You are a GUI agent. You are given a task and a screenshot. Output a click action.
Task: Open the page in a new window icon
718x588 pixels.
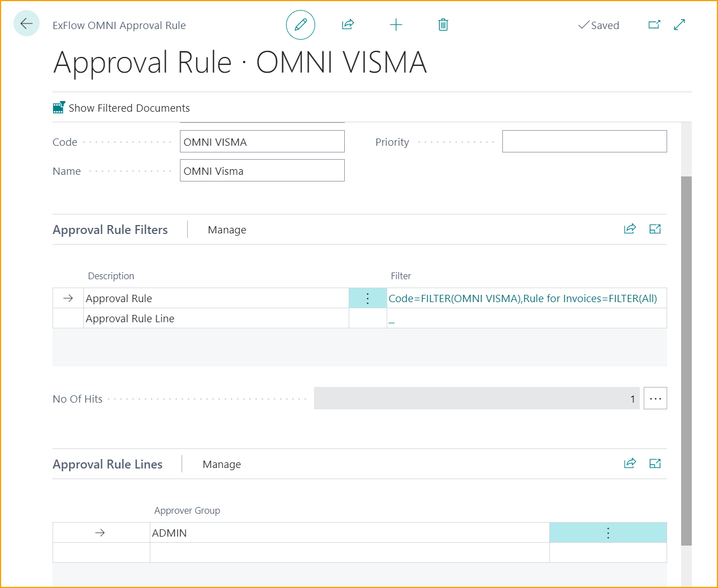654,25
